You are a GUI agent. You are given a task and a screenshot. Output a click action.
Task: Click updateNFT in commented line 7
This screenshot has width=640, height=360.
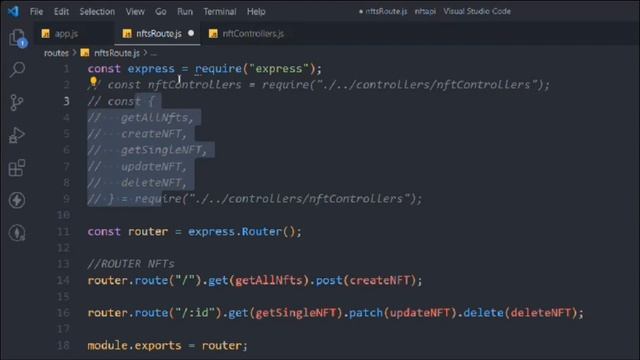pos(151,167)
